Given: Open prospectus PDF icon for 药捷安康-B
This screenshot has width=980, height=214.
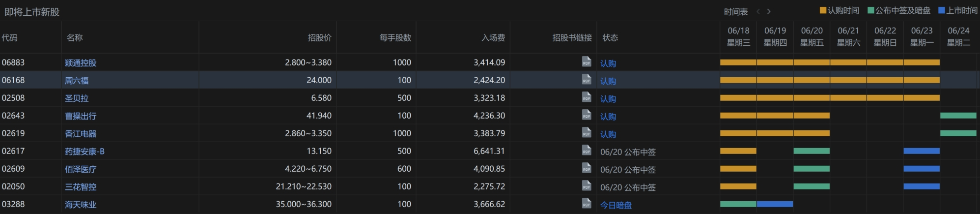Looking at the screenshot, I should (x=586, y=151).
